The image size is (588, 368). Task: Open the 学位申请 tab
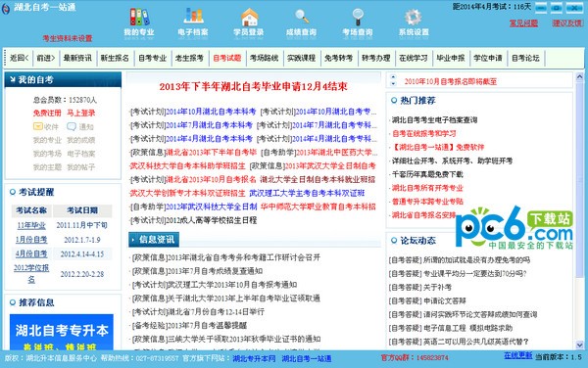click(x=488, y=58)
